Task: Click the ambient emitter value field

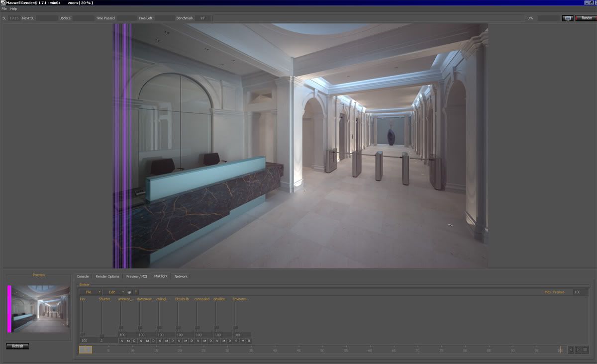Action: click(127, 335)
